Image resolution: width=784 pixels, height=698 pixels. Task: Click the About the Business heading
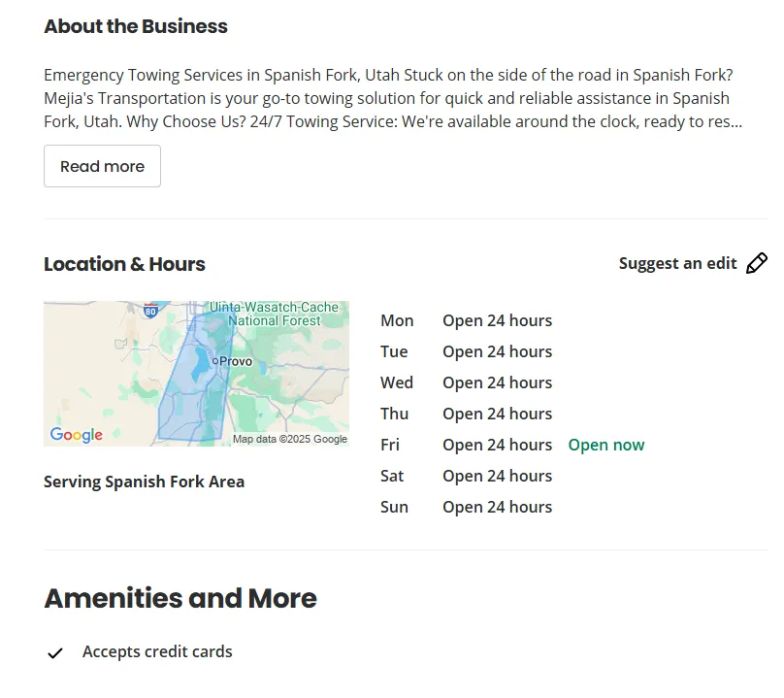click(x=136, y=26)
